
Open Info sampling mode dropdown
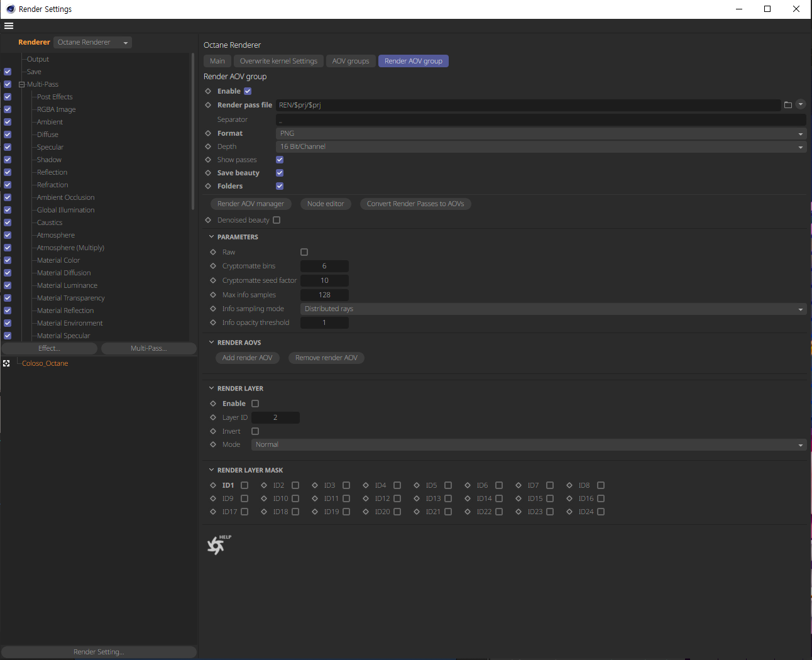553,309
